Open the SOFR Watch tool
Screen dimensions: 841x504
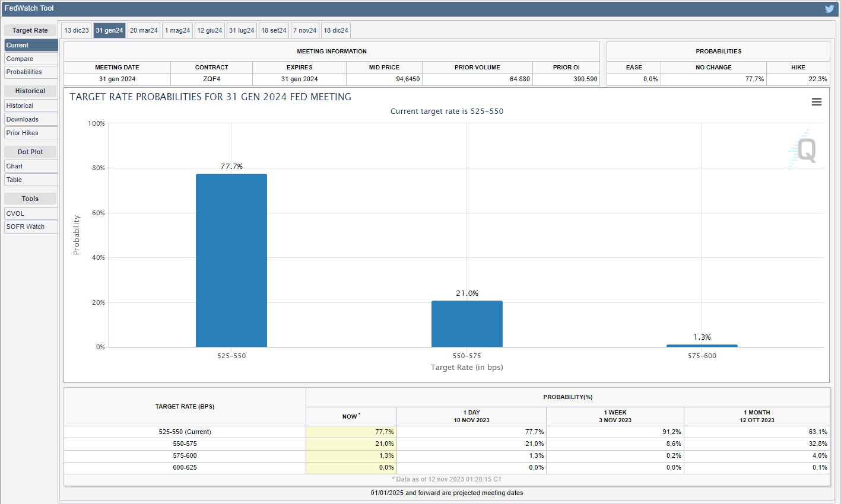point(30,227)
